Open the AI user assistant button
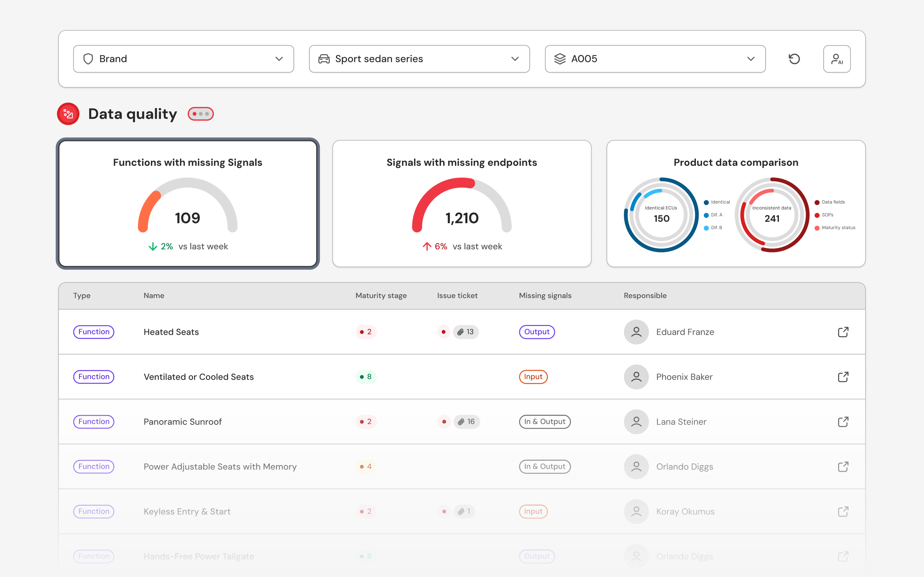The width and height of the screenshot is (924, 577). click(837, 59)
